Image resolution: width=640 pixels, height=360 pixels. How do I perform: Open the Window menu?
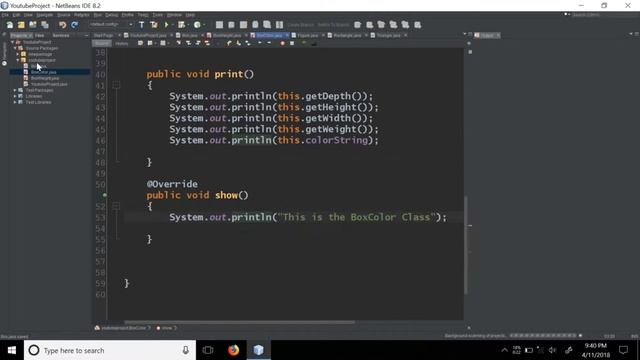[x=174, y=15]
